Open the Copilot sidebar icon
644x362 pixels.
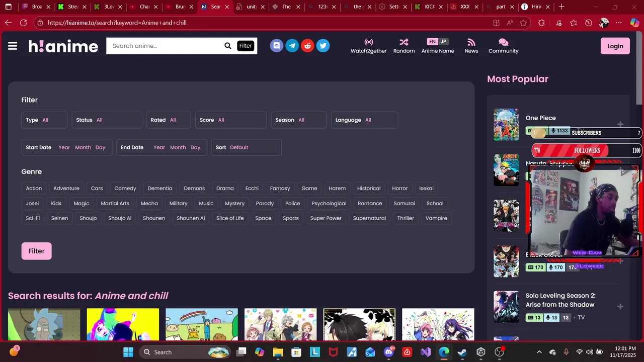pos(634,23)
